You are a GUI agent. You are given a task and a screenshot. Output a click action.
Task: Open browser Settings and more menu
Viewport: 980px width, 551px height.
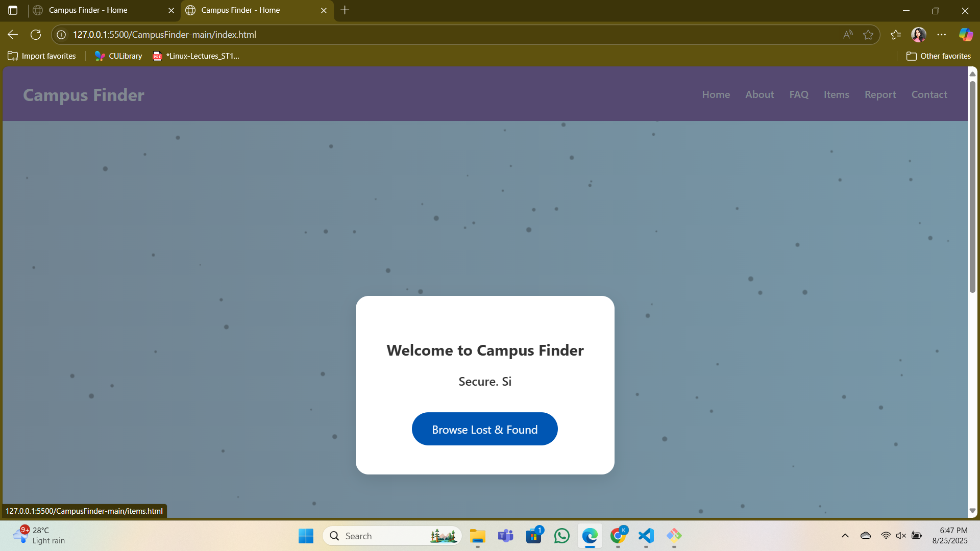(942, 35)
